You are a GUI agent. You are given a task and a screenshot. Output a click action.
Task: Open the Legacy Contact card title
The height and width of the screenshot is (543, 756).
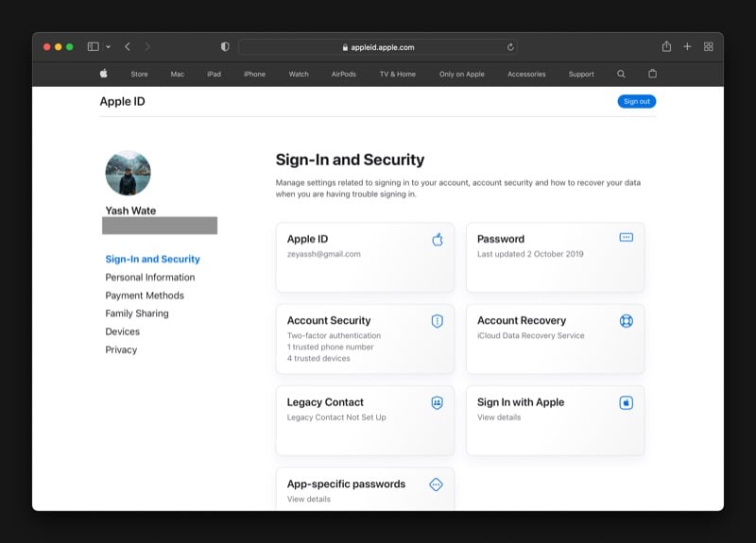point(325,402)
